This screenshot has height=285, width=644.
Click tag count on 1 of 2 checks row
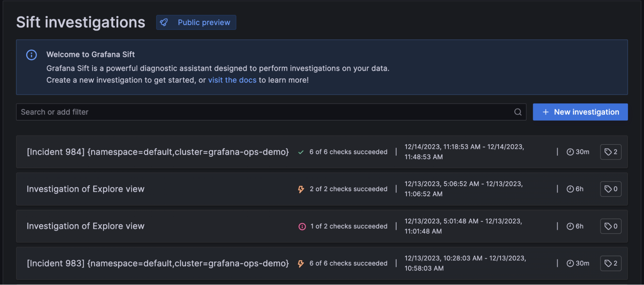pos(610,226)
